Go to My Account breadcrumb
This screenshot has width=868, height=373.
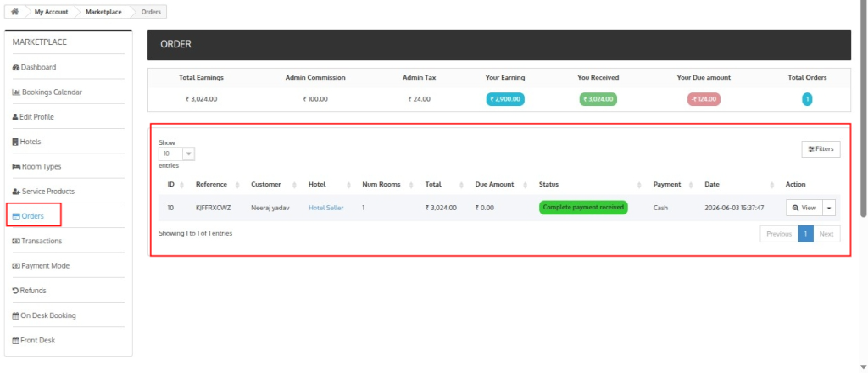click(51, 12)
